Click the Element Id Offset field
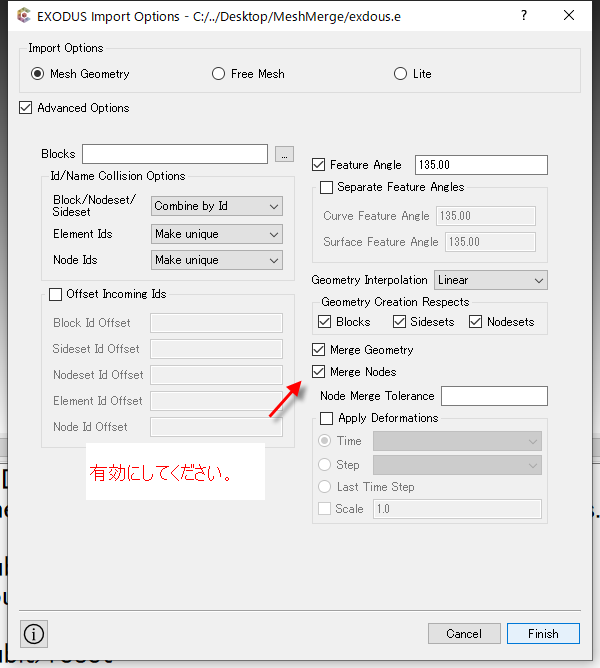 pyautogui.click(x=216, y=401)
